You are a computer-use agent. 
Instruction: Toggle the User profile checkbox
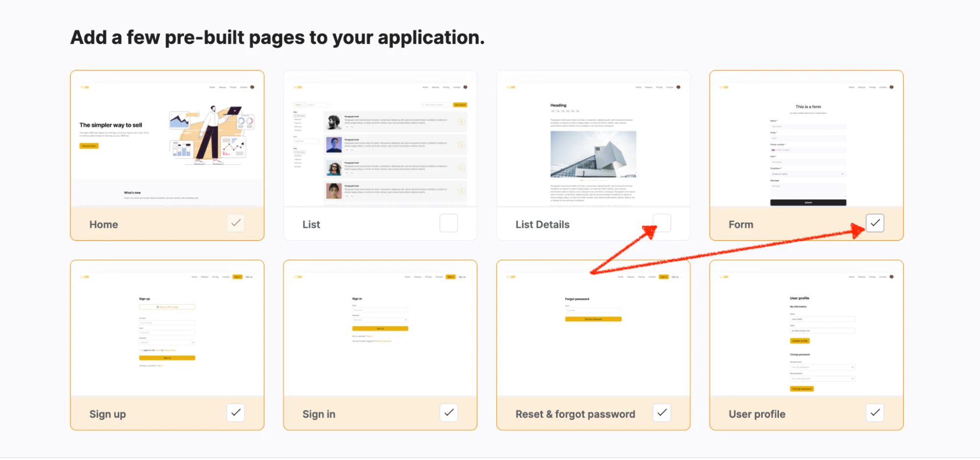(875, 412)
